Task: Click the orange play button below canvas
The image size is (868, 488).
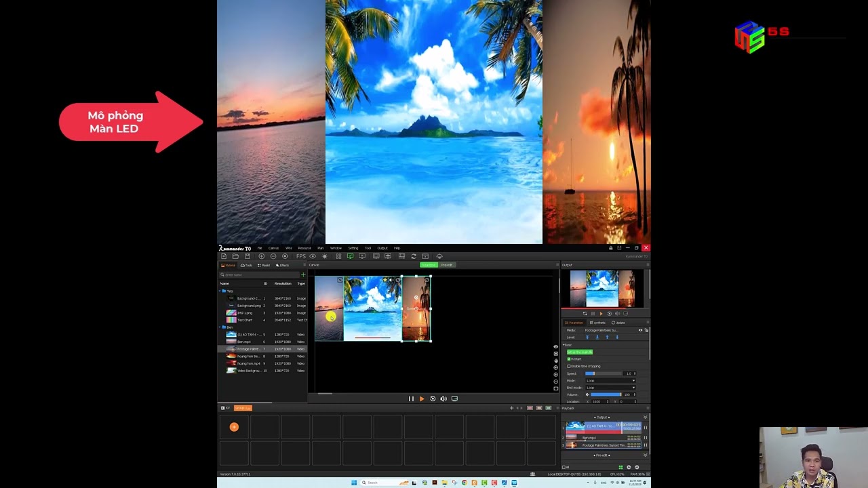Action: click(x=422, y=399)
